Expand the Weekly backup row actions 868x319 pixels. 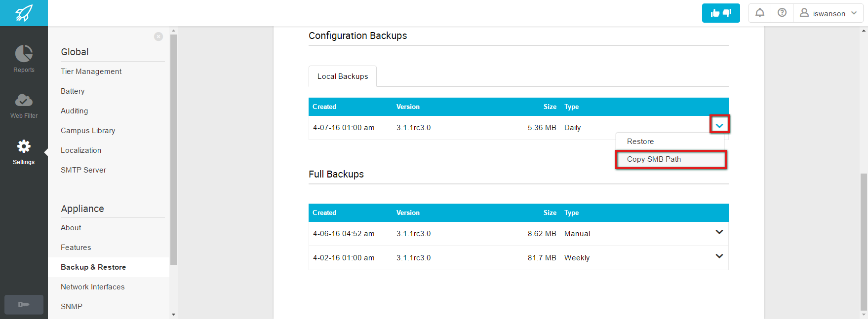coord(719,256)
